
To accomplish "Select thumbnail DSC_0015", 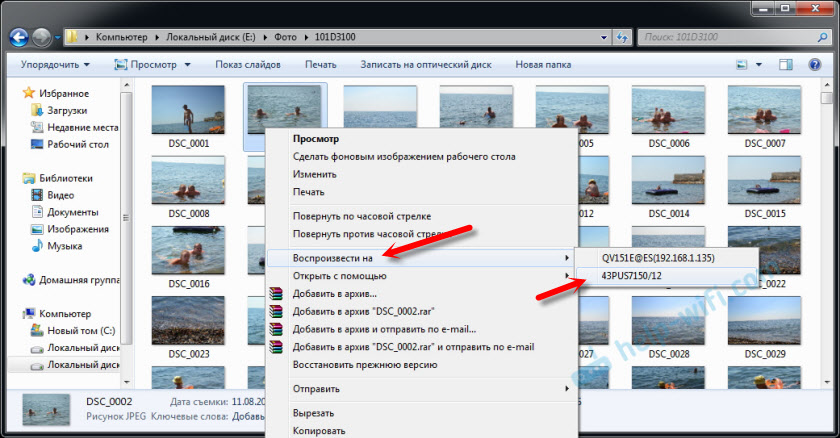I will click(x=764, y=180).
